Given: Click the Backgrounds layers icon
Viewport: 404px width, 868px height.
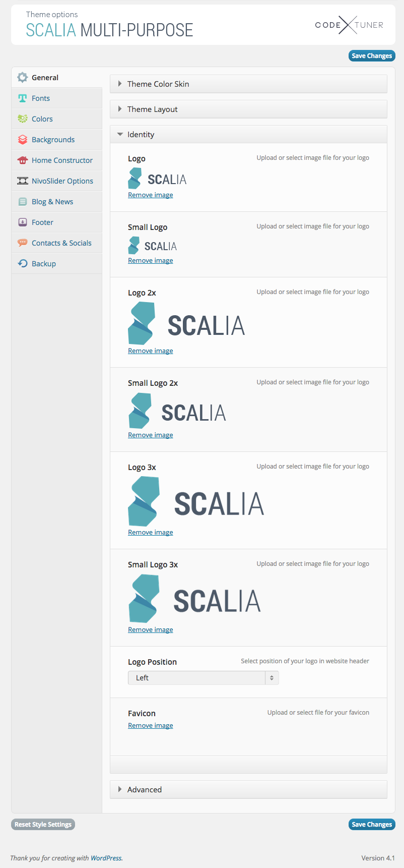Looking at the screenshot, I should pyautogui.click(x=22, y=140).
